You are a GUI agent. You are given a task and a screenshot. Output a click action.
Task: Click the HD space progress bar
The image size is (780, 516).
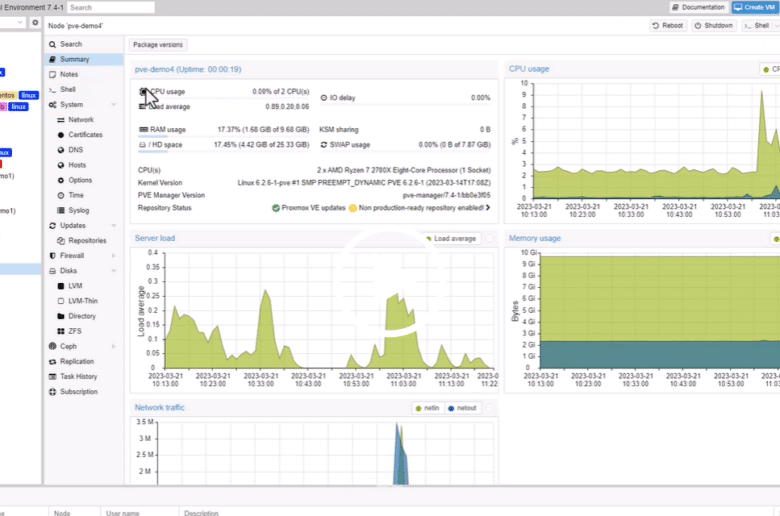click(x=223, y=151)
